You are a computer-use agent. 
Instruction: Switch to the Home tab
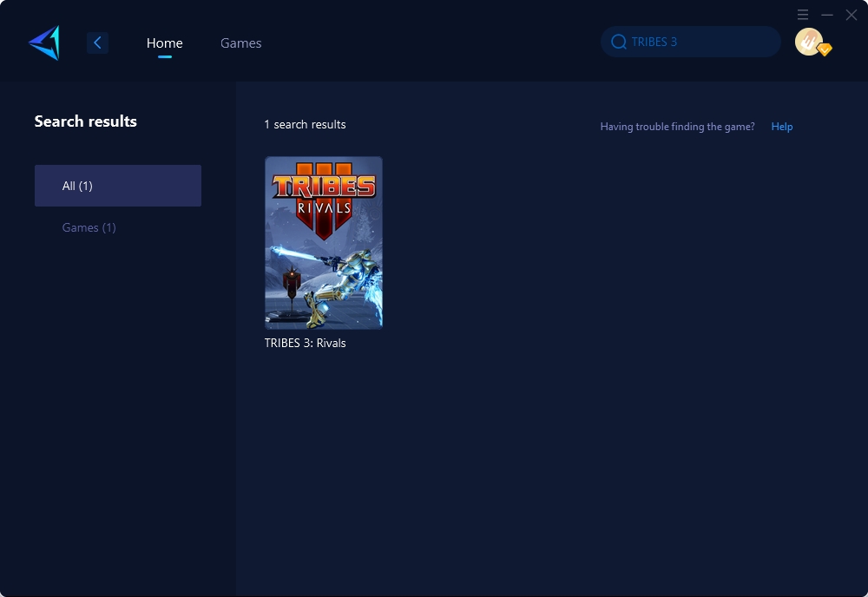tap(164, 43)
